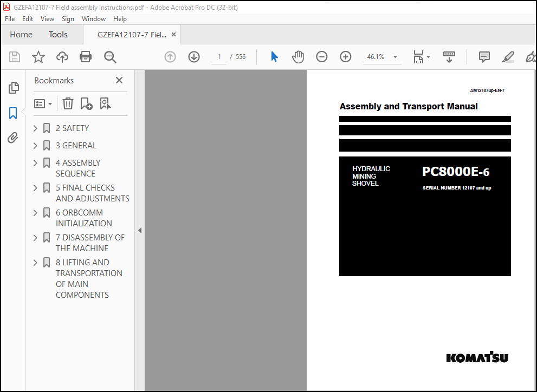Add a new bookmark icon
Screen dimensions: 537x392
[86, 103]
